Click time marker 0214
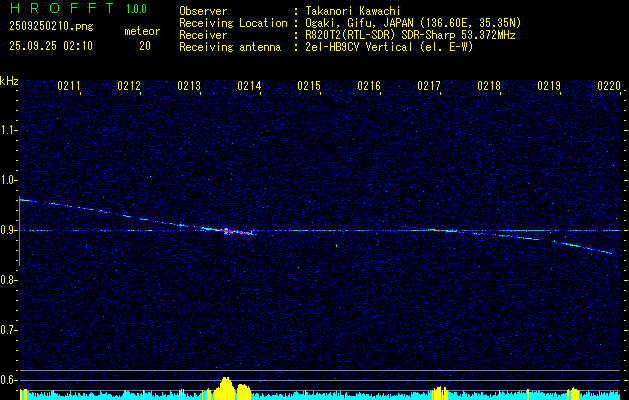Image resolution: width=629 pixels, height=400 pixels. pyautogui.click(x=249, y=86)
